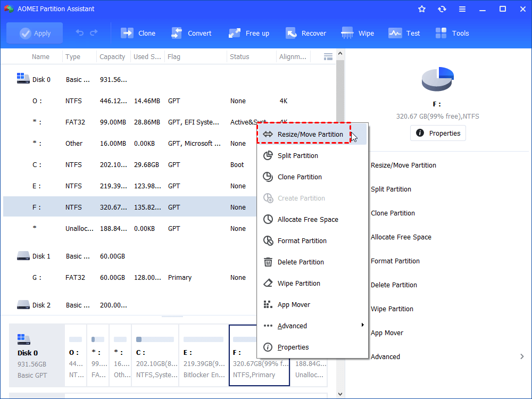Click the favorite star icon in title bar
The image size is (532, 399).
[x=422, y=9]
